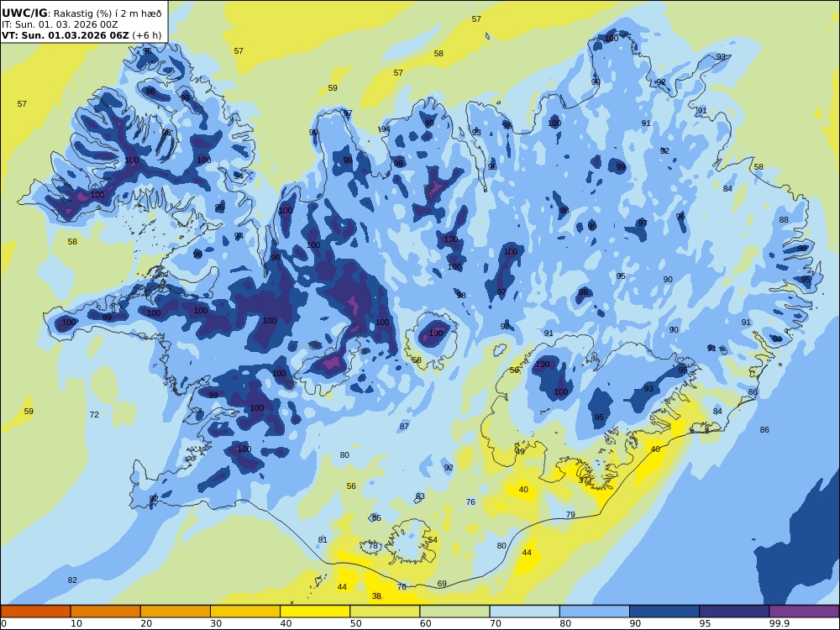Click the '50' legend tick label
This screenshot has width=840, height=630.
point(355,623)
